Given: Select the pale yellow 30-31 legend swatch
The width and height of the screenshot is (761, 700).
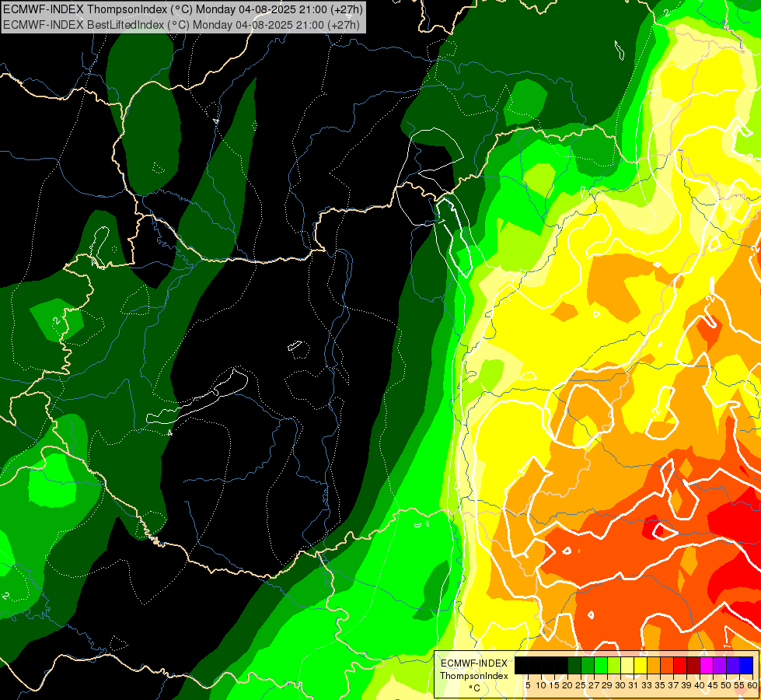Looking at the screenshot, I should click(x=627, y=665).
